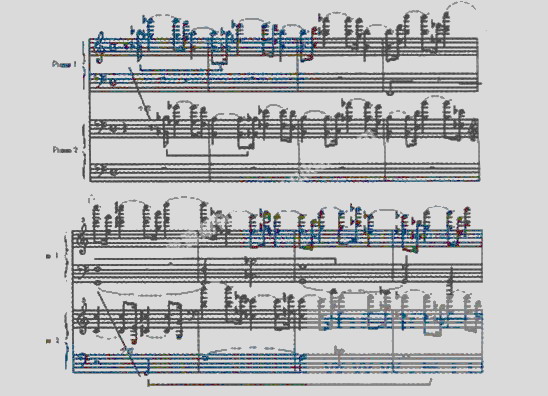Select the long bracket beneath the bottom staff
The image size is (548, 396).
[x=290, y=382]
